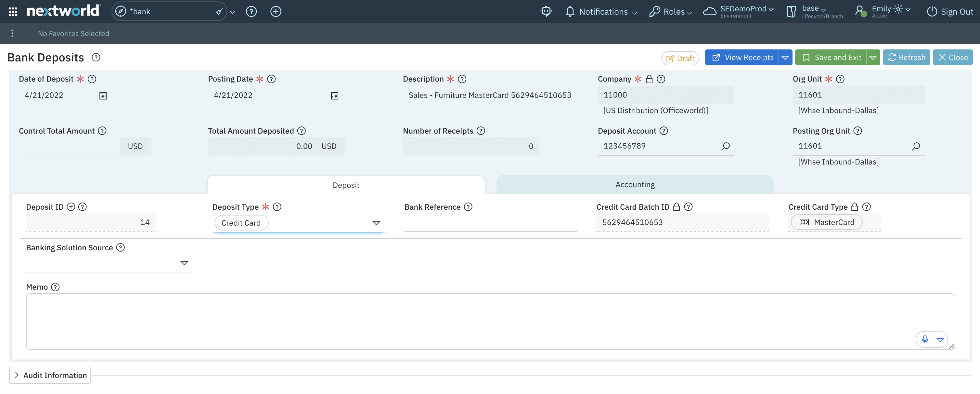
Task: Click the Refresh button
Action: click(x=906, y=58)
